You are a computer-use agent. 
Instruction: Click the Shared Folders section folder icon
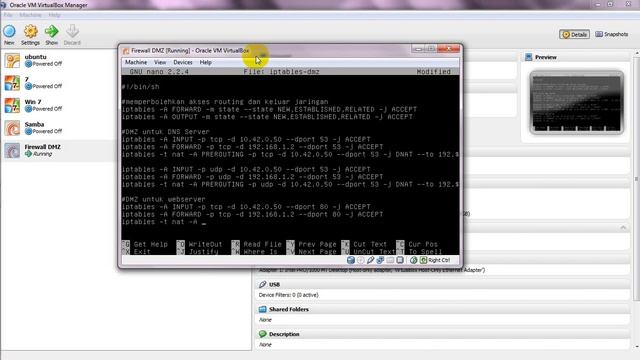click(x=262, y=309)
